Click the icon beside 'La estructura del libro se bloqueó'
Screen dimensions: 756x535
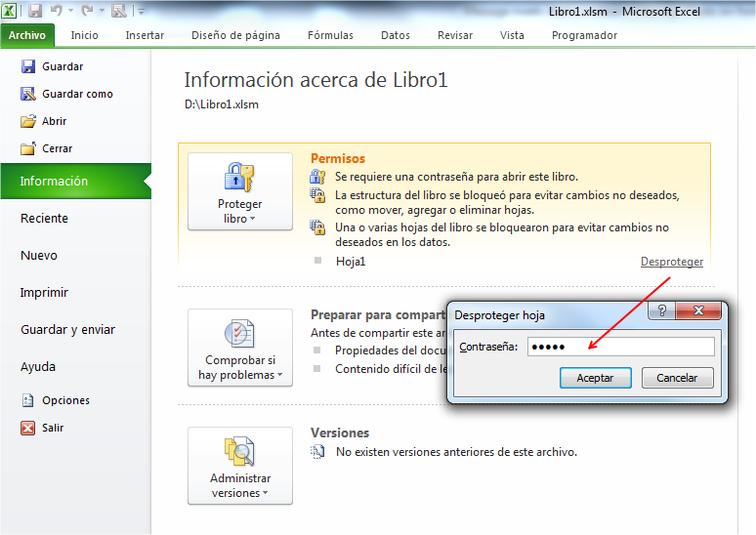(317, 195)
